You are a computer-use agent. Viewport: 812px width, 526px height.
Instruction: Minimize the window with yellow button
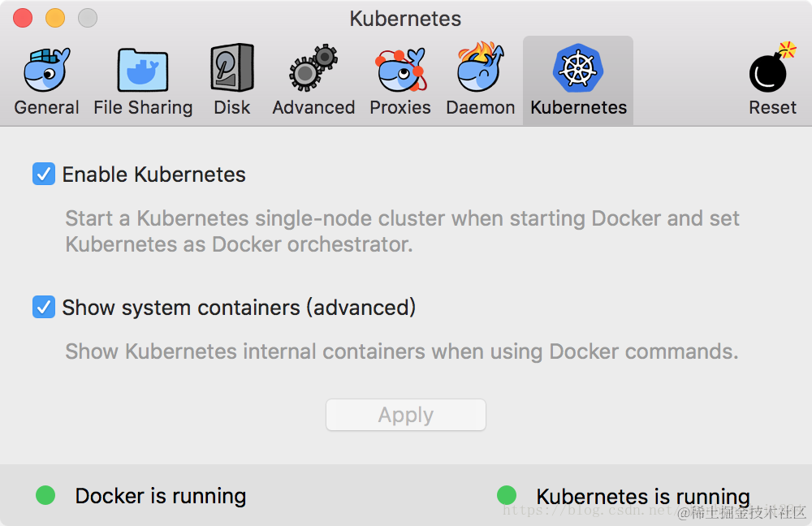[55, 18]
